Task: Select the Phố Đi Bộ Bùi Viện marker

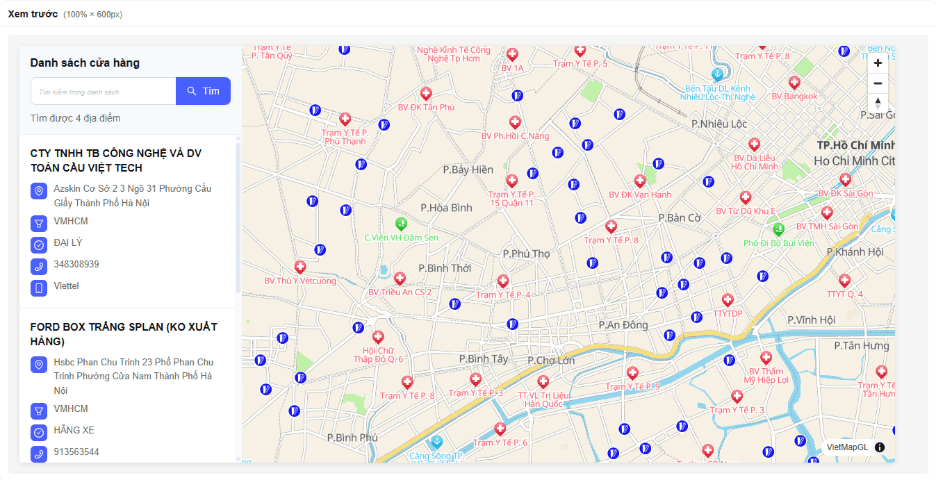Action: pyautogui.click(x=778, y=229)
